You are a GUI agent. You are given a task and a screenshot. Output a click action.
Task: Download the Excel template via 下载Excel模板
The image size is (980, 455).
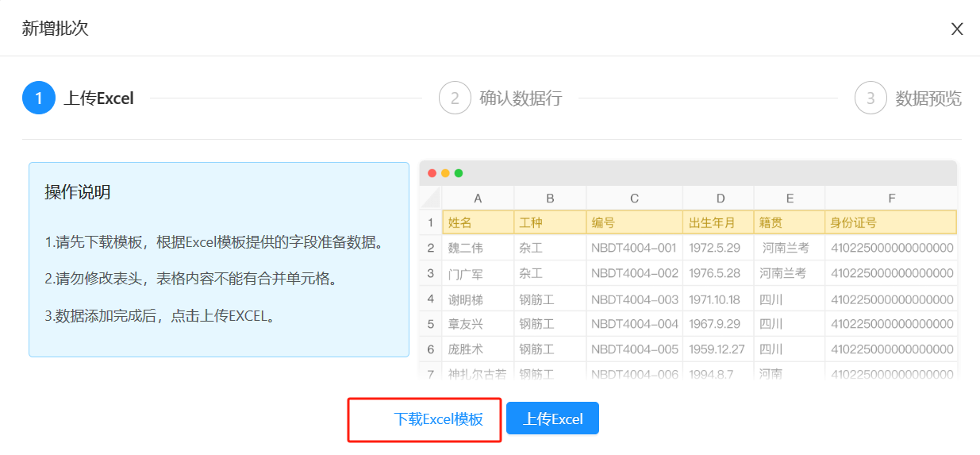pos(438,419)
